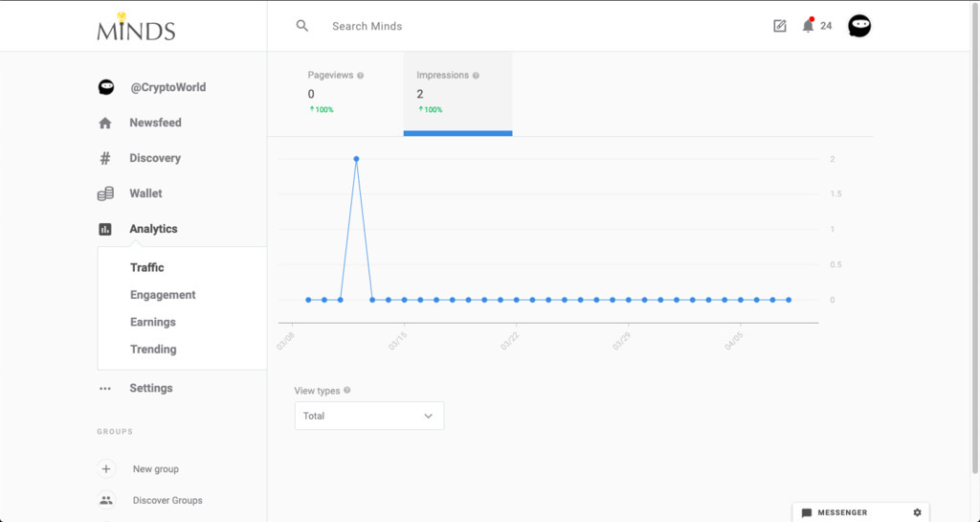This screenshot has height=522, width=980.
Task: Open Messenger settings gear
Action: 917,512
